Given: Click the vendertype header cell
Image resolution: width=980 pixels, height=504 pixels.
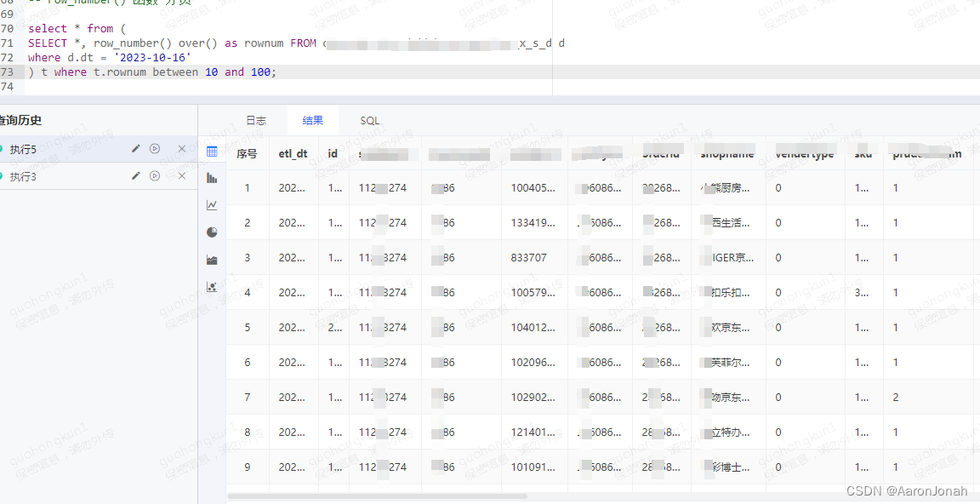Looking at the screenshot, I should coord(805,153).
